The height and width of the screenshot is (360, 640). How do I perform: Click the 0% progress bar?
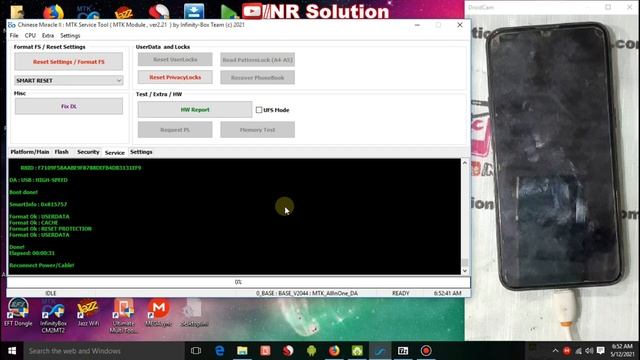[238, 282]
